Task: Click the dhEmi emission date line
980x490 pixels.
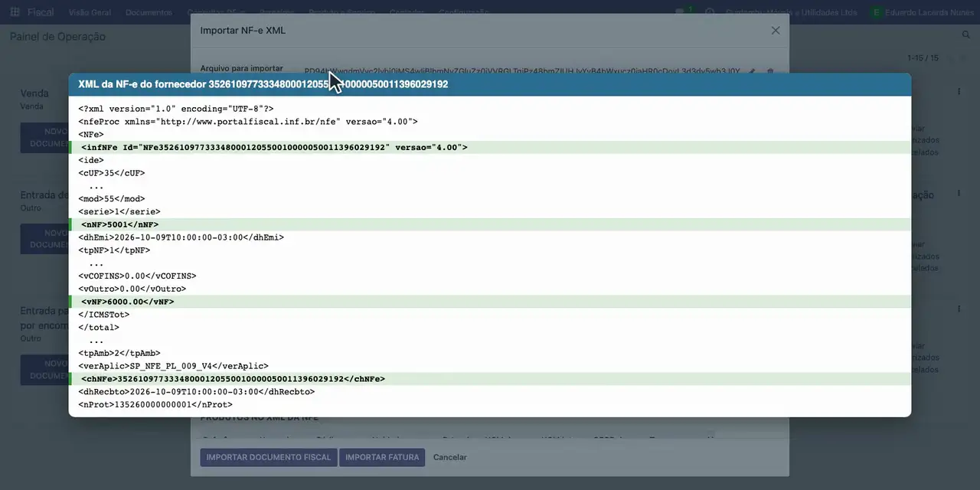Action: (181, 237)
